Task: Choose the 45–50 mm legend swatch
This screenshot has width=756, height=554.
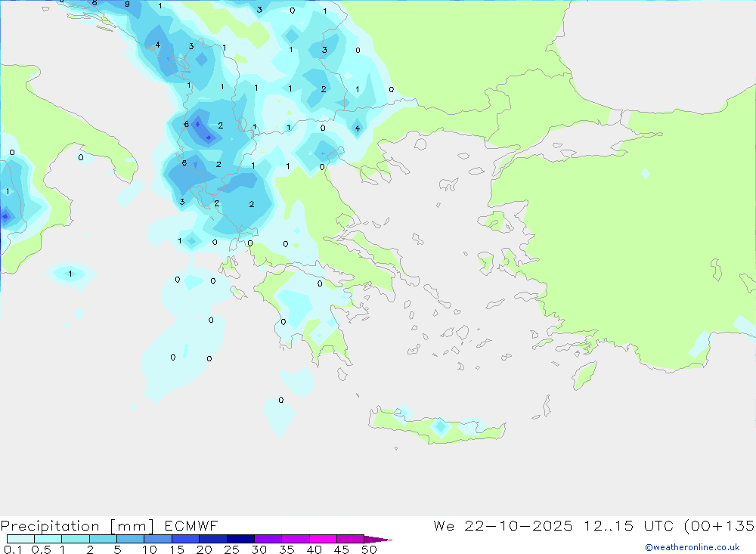Action: coord(351,539)
